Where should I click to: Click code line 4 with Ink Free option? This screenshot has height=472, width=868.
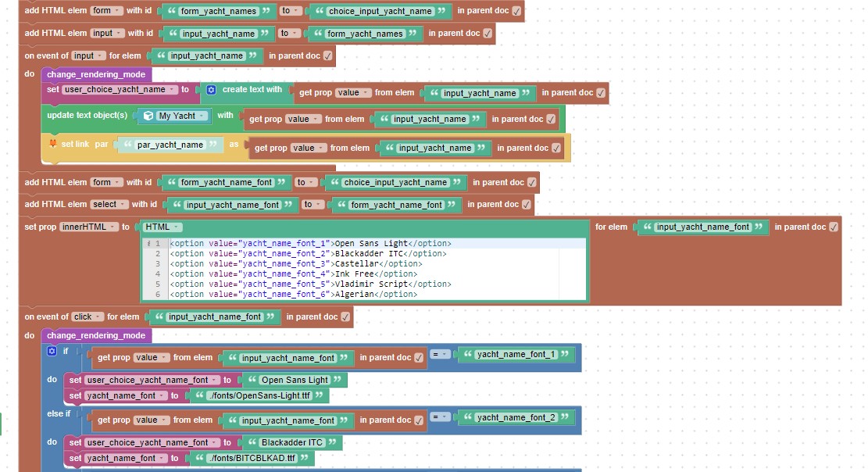[x=294, y=274]
